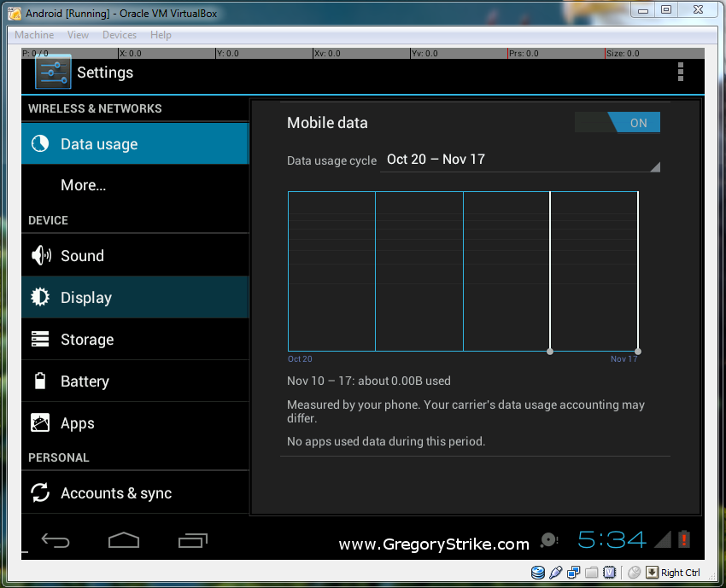Viewport: 726px width, 588px height.
Task: Open the recent apps switcher
Action: (x=192, y=540)
